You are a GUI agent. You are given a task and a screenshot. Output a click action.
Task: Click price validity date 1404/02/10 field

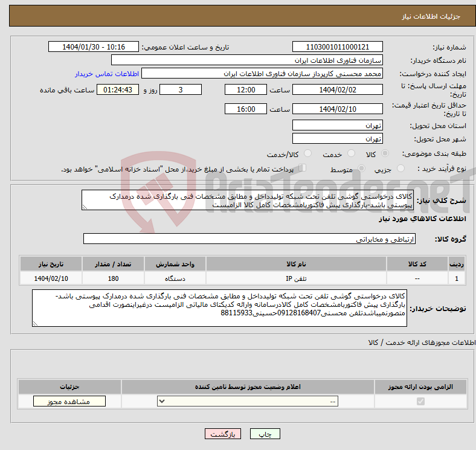tap(337, 109)
